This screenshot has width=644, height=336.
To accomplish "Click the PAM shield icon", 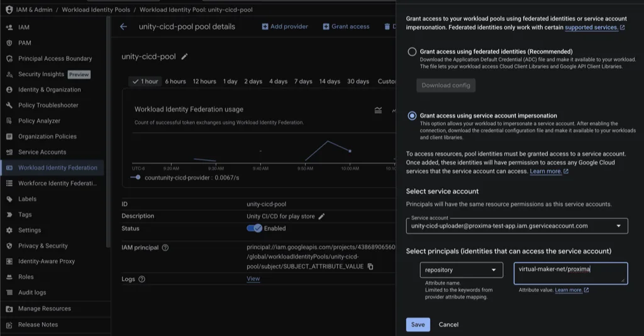I will [x=9, y=43].
